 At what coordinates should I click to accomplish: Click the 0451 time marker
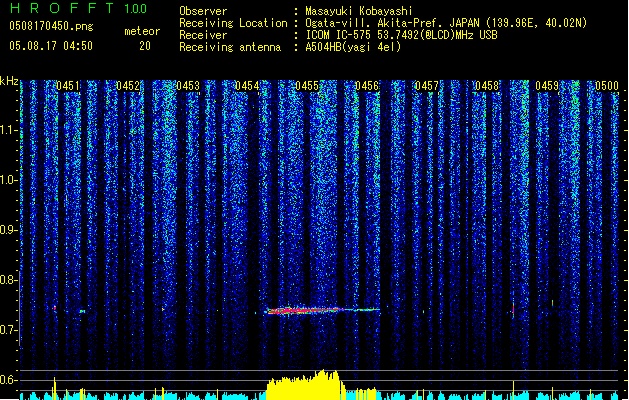(68, 86)
